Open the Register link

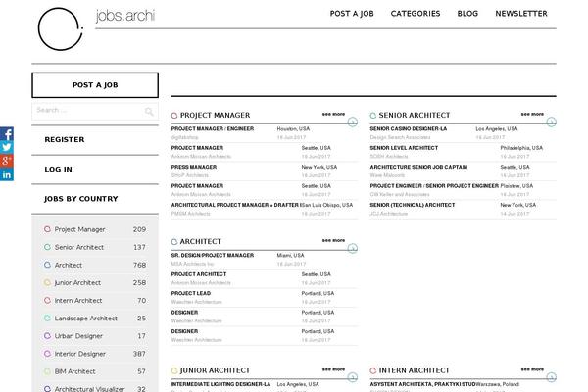coord(65,139)
